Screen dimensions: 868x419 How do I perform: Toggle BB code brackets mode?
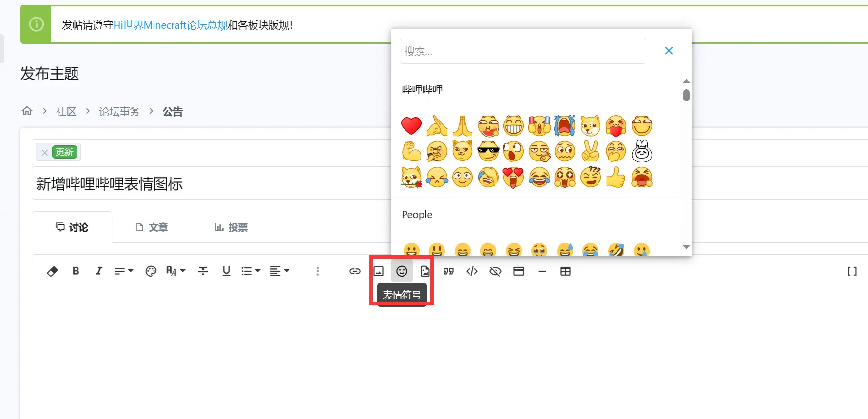(x=852, y=271)
